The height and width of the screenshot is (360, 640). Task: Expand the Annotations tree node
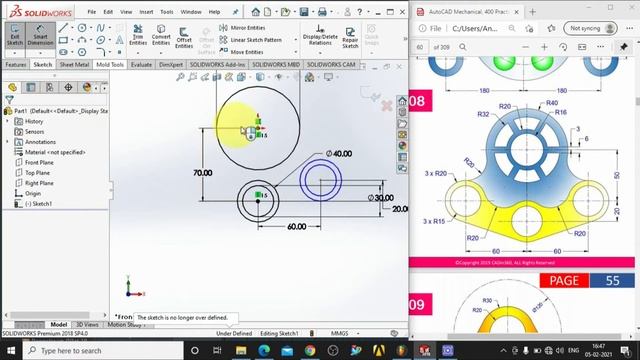pos(7,142)
